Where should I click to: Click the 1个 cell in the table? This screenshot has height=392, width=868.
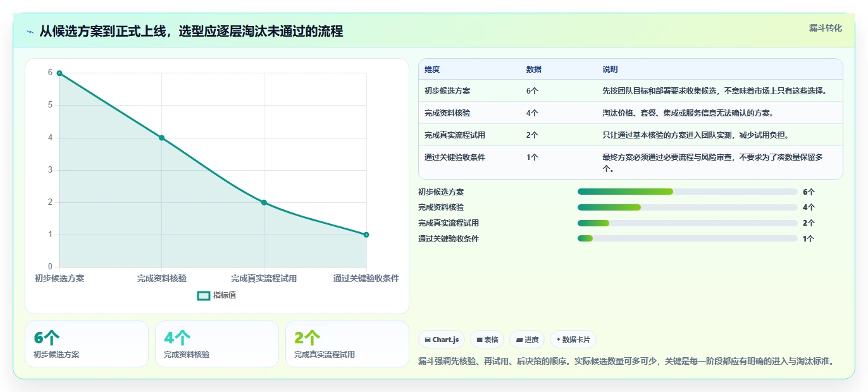pyautogui.click(x=532, y=157)
